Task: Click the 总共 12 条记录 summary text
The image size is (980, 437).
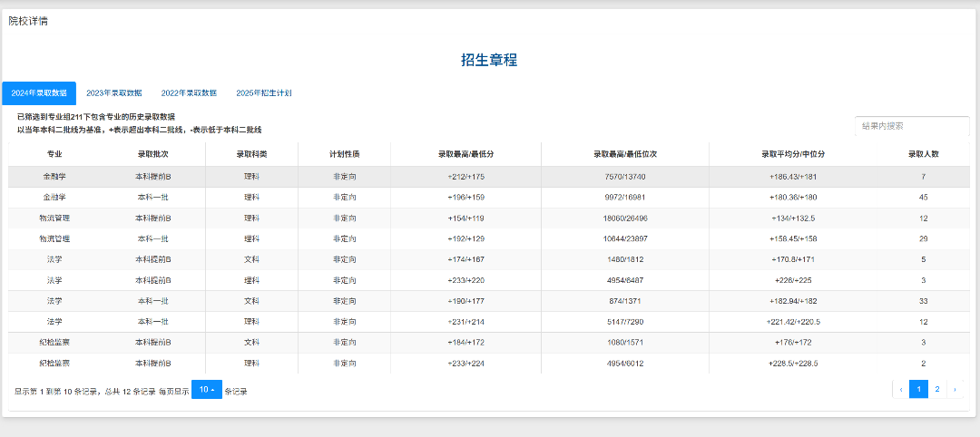Action: (130, 392)
